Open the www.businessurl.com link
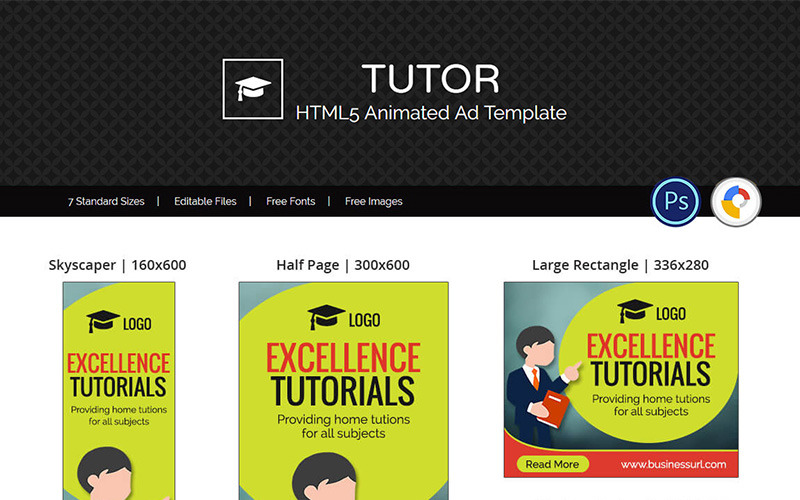The image size is (800, 500). (x=673, y=464)
